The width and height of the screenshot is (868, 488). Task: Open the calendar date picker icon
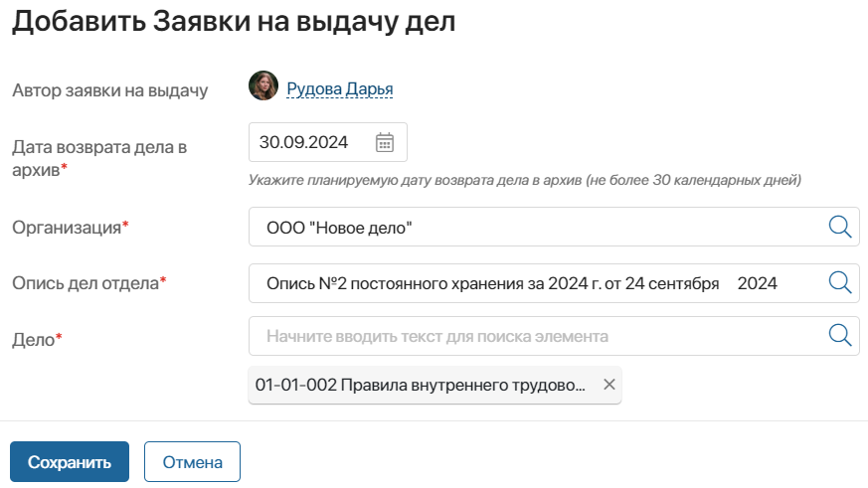[x=385, y=142]
